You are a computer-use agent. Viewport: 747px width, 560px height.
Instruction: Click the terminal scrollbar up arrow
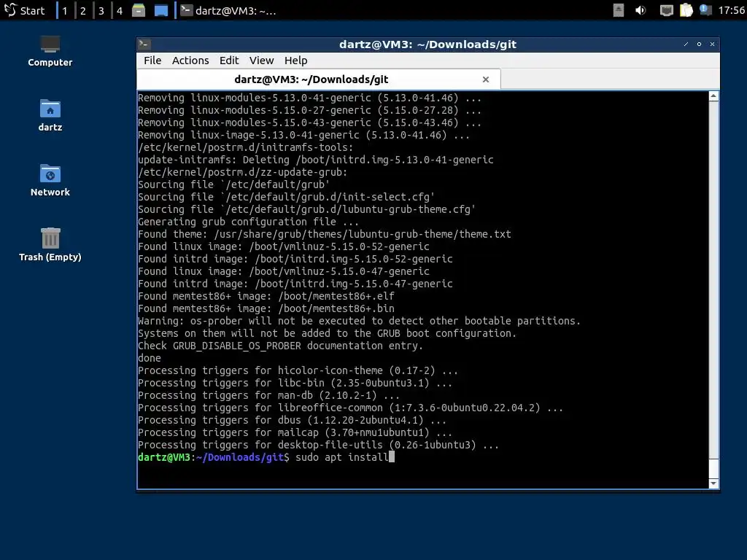(x=713, y=96)
